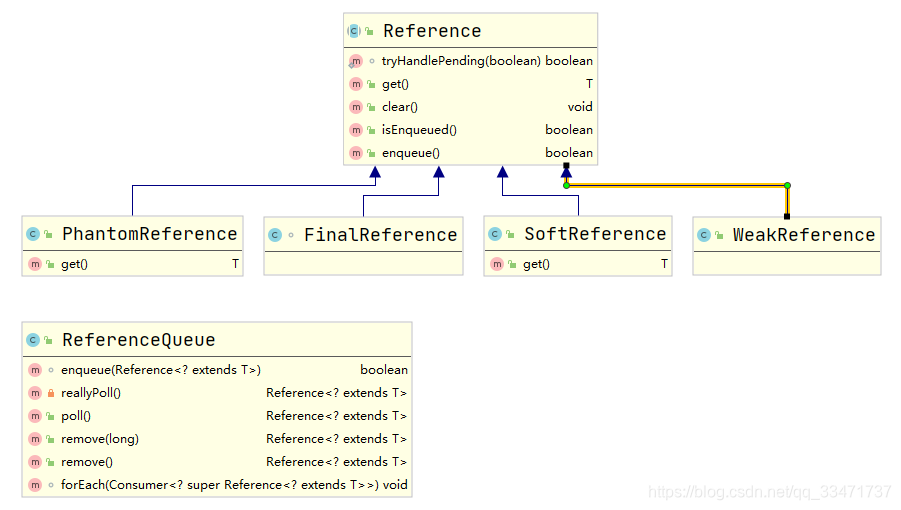Click the Reference class icon
The image size is (901, 510).
click(x=354, y=31)
